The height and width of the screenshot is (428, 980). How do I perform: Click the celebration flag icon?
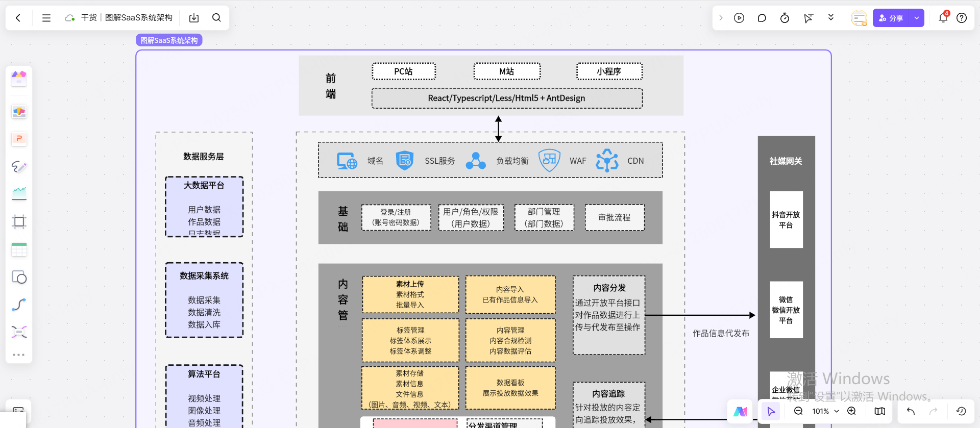[x=808, y=18]
